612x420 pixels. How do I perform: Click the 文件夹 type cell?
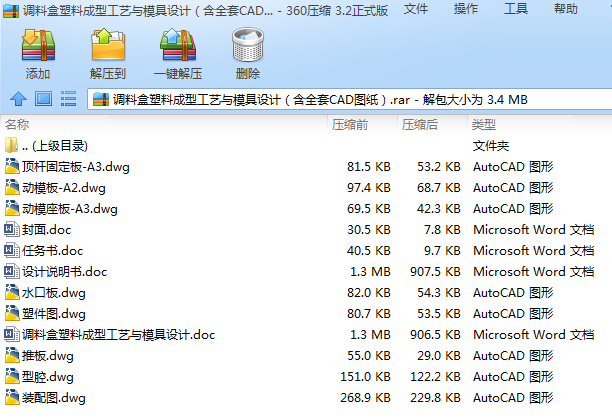pyautogui.click(x=491, y=146)
